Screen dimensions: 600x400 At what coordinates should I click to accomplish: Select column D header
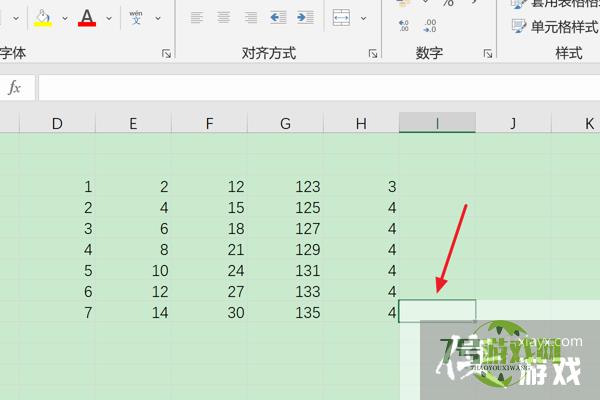(57, 123)
